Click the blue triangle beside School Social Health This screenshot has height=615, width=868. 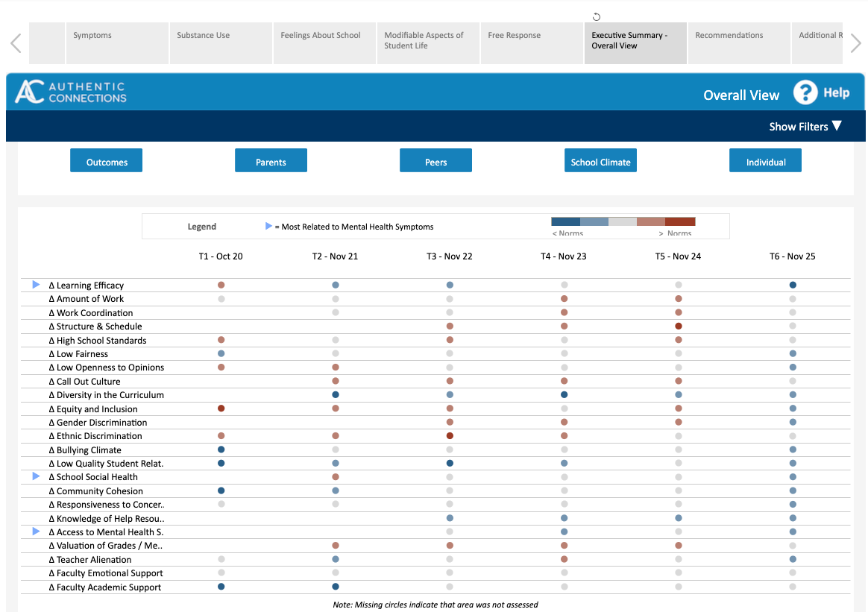[x=36, y=476]
